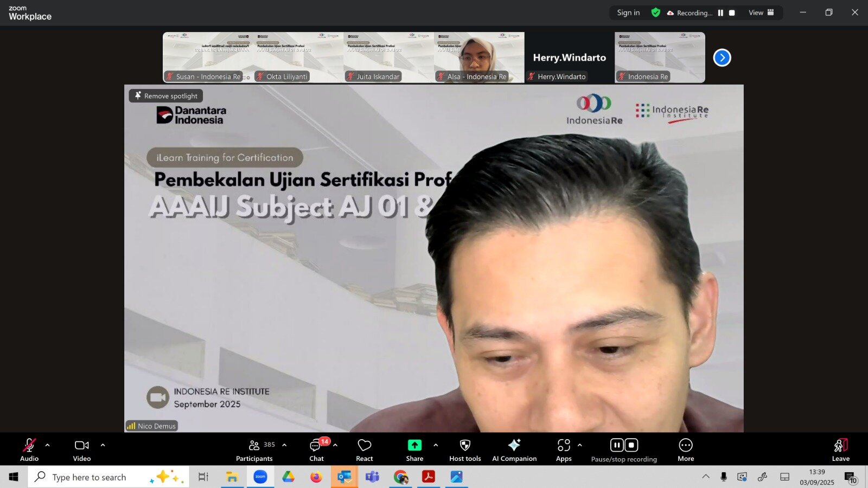Open the Participants panel
This screenshot has width=868, height=488.
tap(254, 450)
